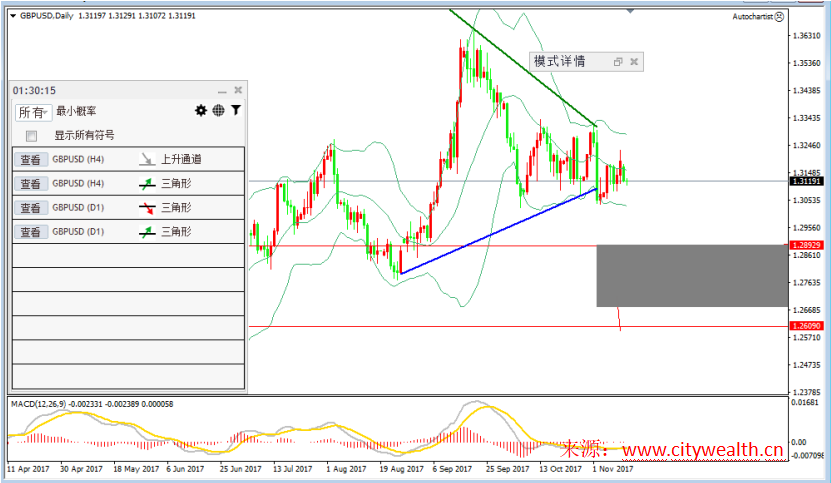Screen dimensions: 831x483
Task: Close the Autochartist 01:30:15 panel
Action: coord(238,90)
